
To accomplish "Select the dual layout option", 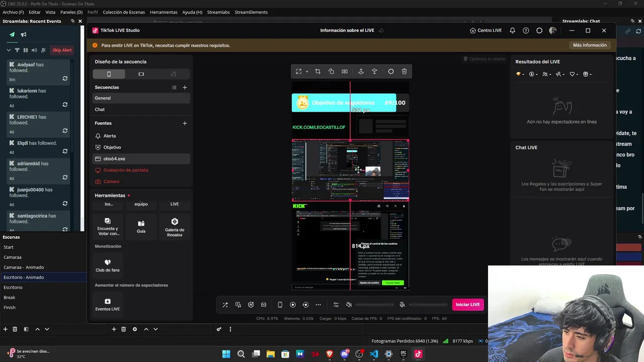I will 174,74.
